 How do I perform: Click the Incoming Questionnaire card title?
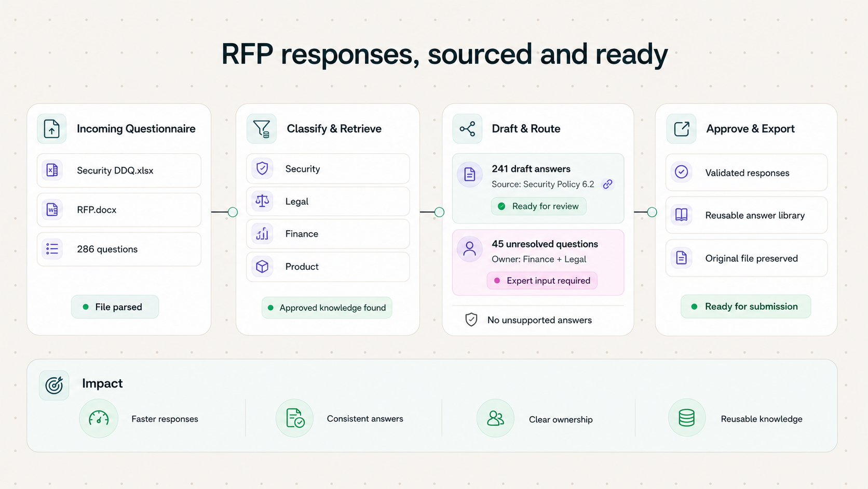(x=136, y=129)
